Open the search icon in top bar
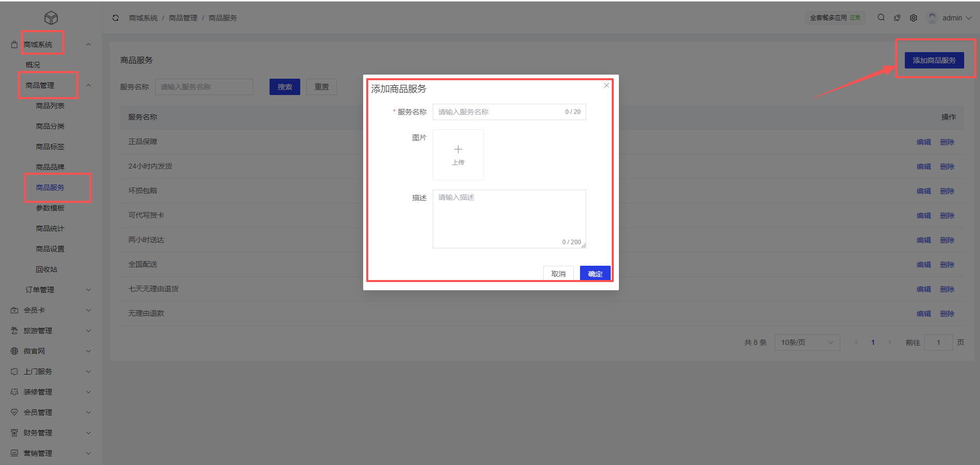Screen dimensions: 980x465 click(x=881, y=17)
